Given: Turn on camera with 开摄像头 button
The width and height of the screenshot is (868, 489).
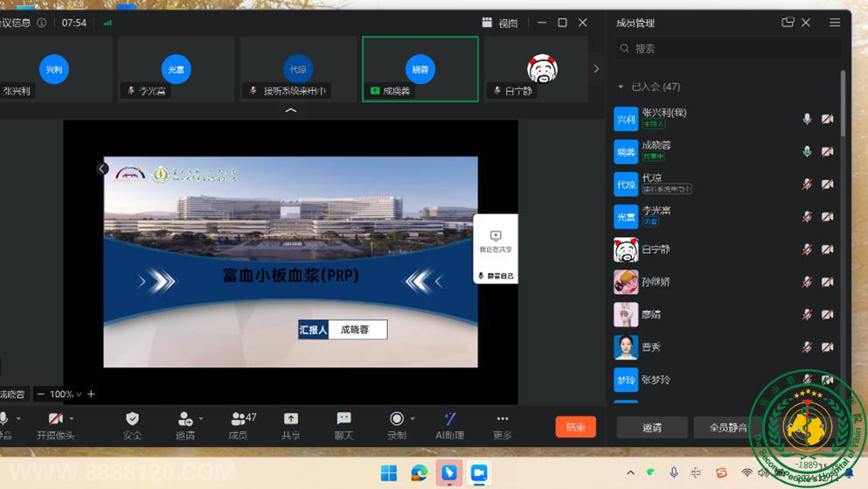Looking at the screenshot, I should tap(56, 420).
